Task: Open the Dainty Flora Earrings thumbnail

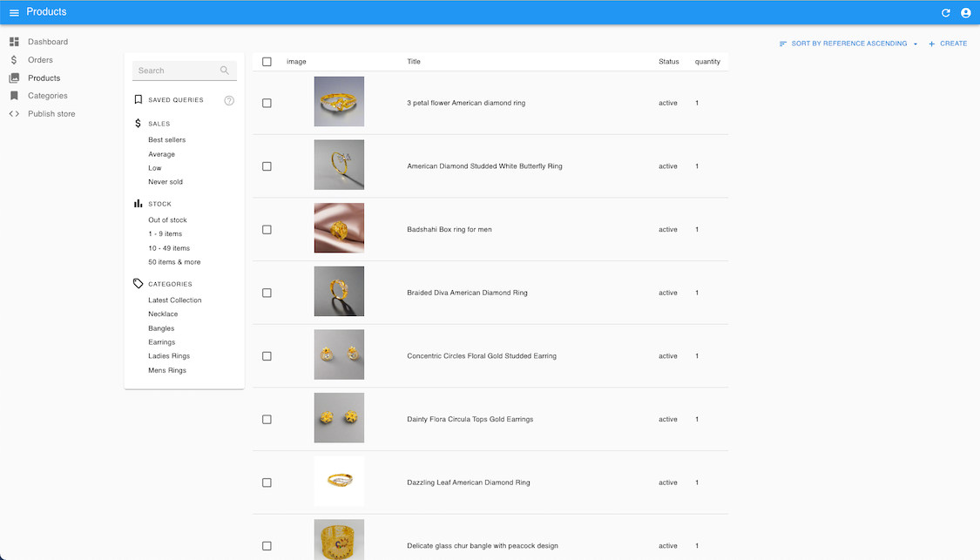Action: pyautogui.click(x=339, y=417)
